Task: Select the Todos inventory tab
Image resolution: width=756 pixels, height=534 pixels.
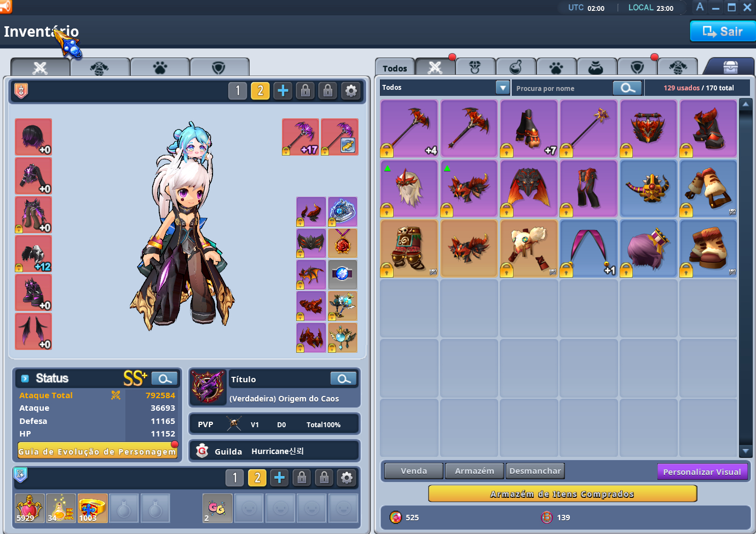Action: 395,68
